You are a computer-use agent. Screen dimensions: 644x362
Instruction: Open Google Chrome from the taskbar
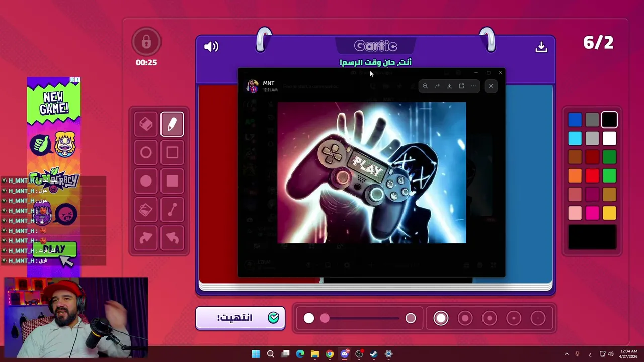pos(330,354)
